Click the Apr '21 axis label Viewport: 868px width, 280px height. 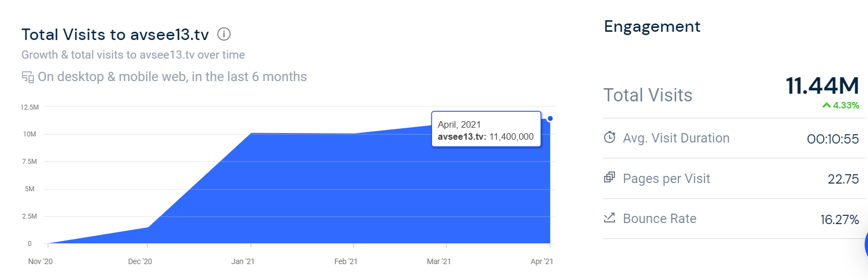(x=542, y=261)
